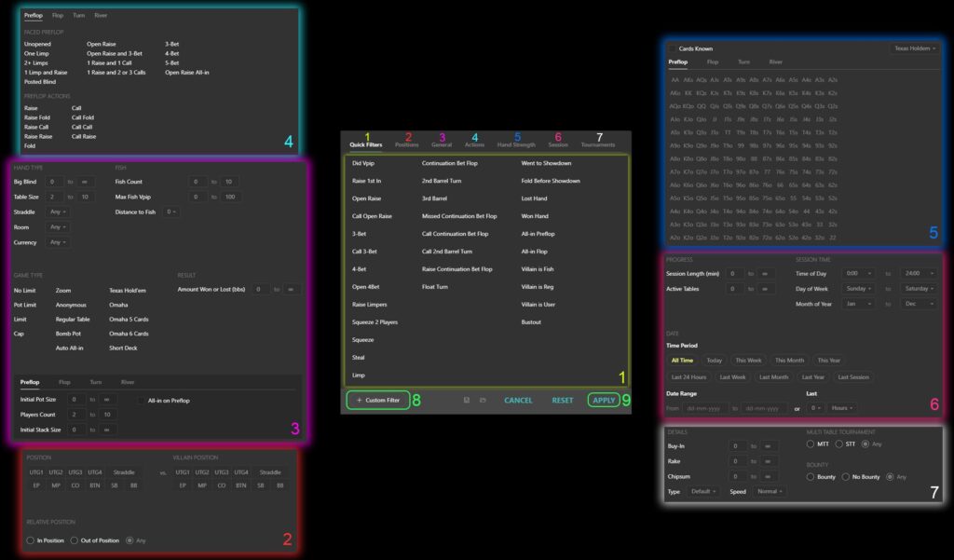Expand the Straddle Any dropdown
Viewport: 954px width, 560px height.
tap(58, 212)
